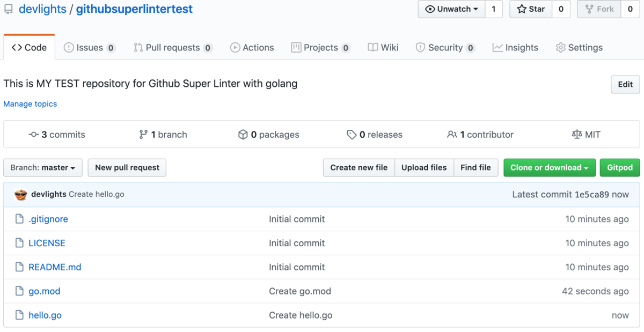
Task: Click the commit history icon beside 3 commits
Action: pyautogui.click(x=34, y=135)
